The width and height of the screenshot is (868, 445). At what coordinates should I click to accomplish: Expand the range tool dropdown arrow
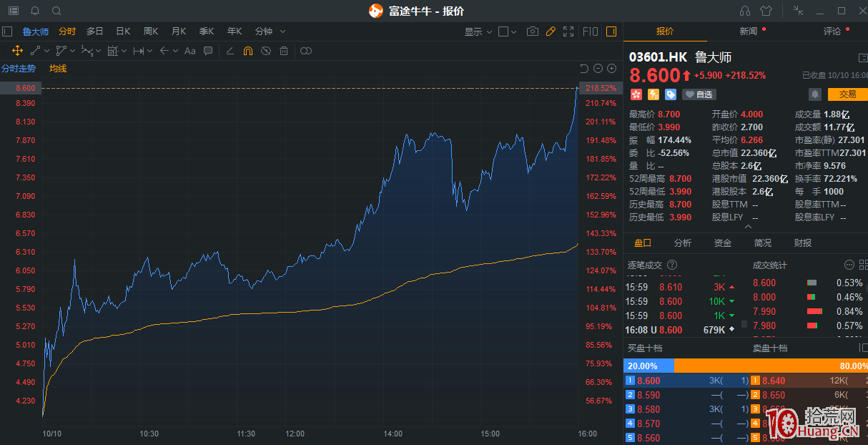click(x=150, y=51)
